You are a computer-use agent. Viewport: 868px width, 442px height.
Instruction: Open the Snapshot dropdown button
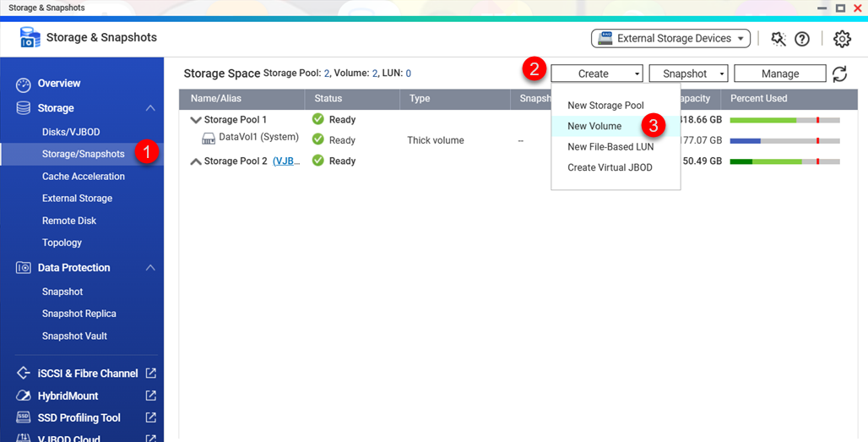(x=688, y=74)
